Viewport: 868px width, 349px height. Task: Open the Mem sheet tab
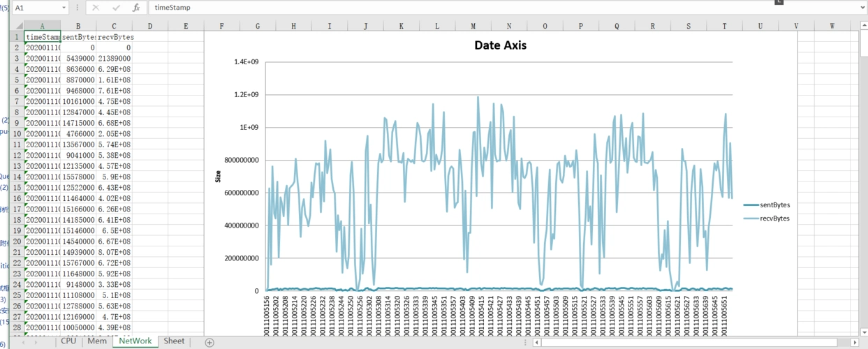coord(97,341)
